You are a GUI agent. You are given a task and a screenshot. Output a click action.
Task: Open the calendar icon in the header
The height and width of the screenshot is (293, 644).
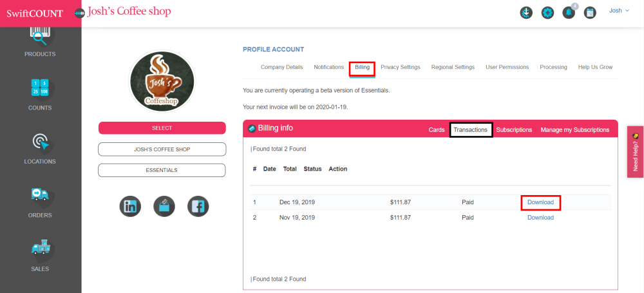tap(590, 12)
